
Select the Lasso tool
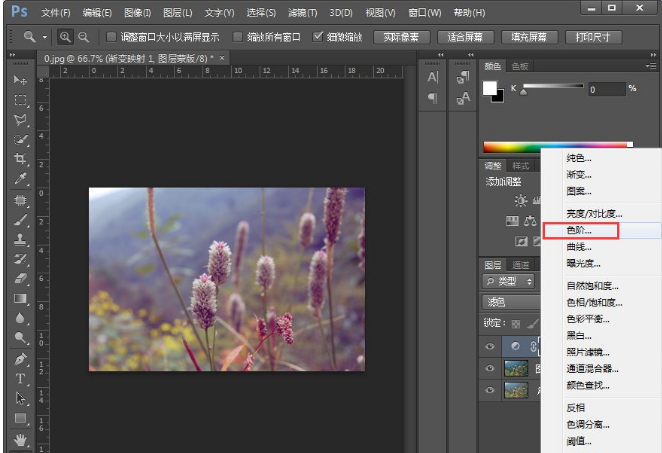click(x=20, y=120)
